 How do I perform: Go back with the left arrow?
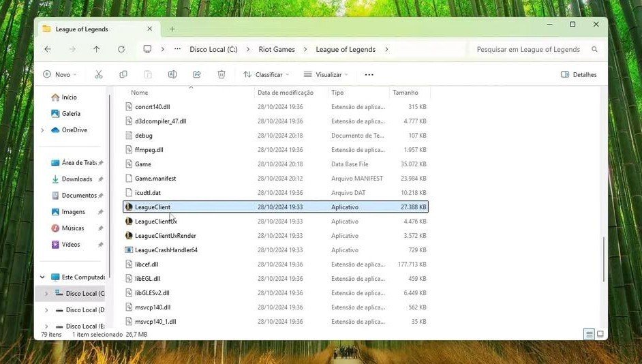click(48, 49)
